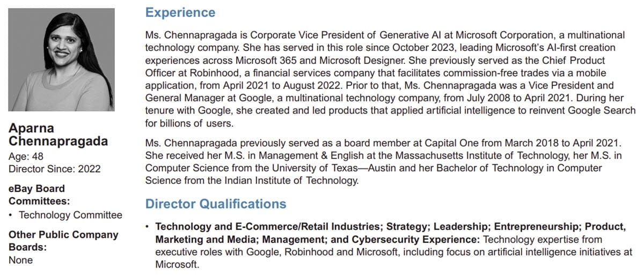Click the 'Director Since: 2022' text

point(54,169)
